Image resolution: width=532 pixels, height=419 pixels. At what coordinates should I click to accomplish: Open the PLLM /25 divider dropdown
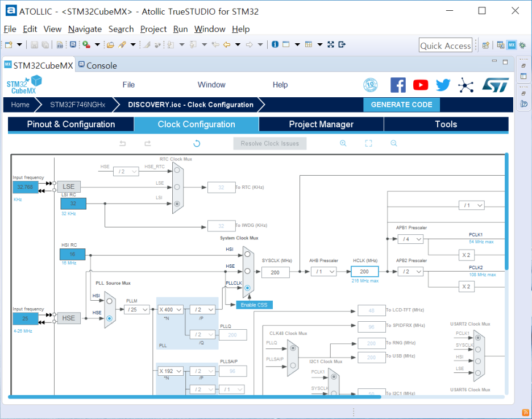pos(137,309)
